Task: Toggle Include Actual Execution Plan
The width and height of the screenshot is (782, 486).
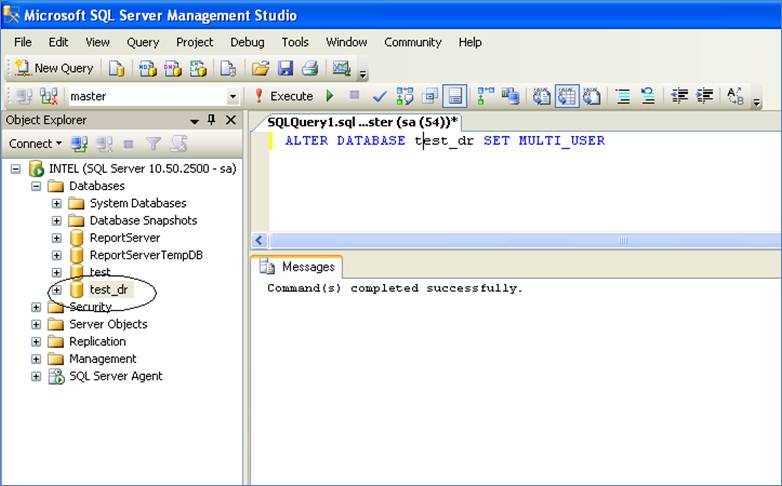Action: pos(485,96)
